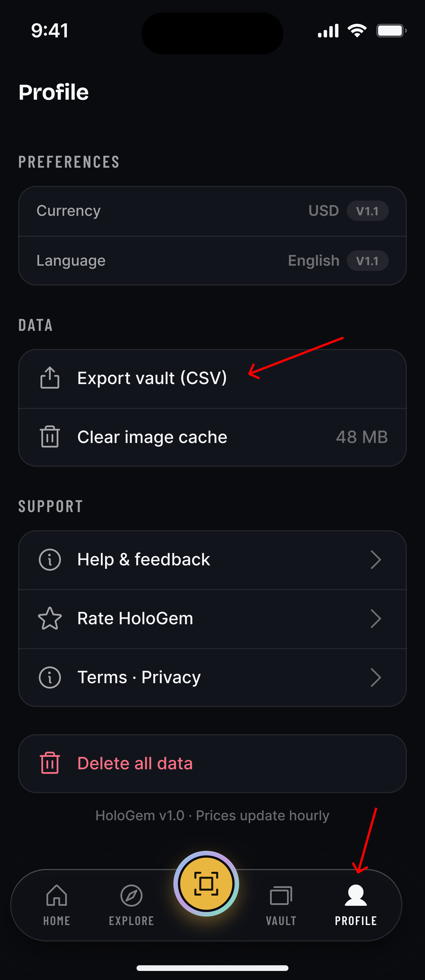
Task: Select the Profile tab
Action: pyautogui.click(x=356, y=905)
